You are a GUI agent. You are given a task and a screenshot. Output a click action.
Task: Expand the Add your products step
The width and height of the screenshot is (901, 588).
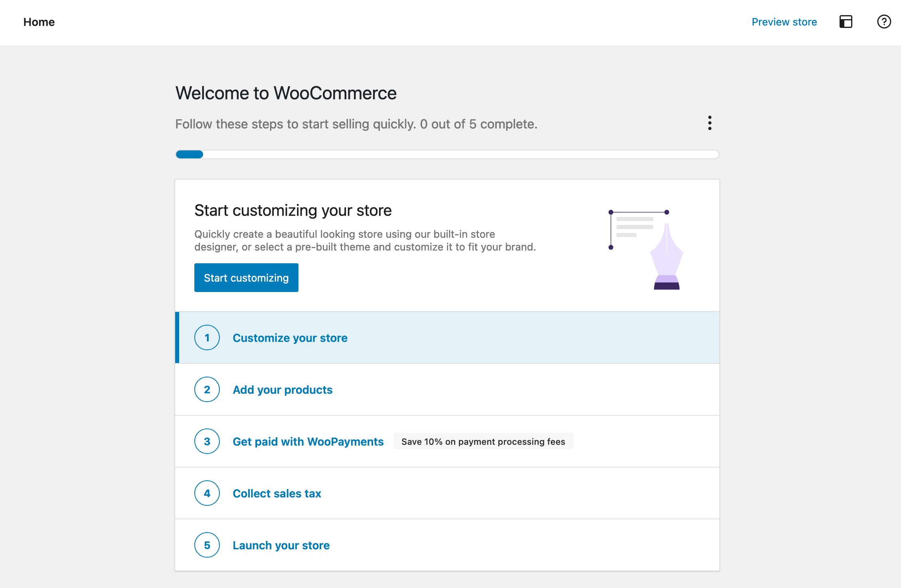pyautogui.click(x=283, y=389)
